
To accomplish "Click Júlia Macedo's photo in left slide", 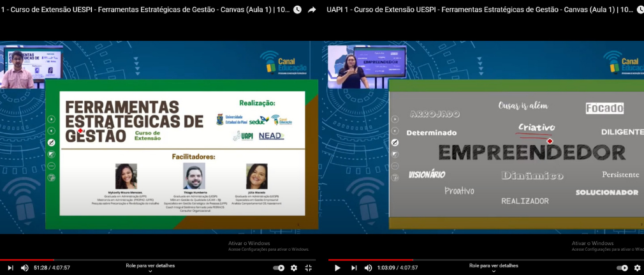I will pos(257,176).
